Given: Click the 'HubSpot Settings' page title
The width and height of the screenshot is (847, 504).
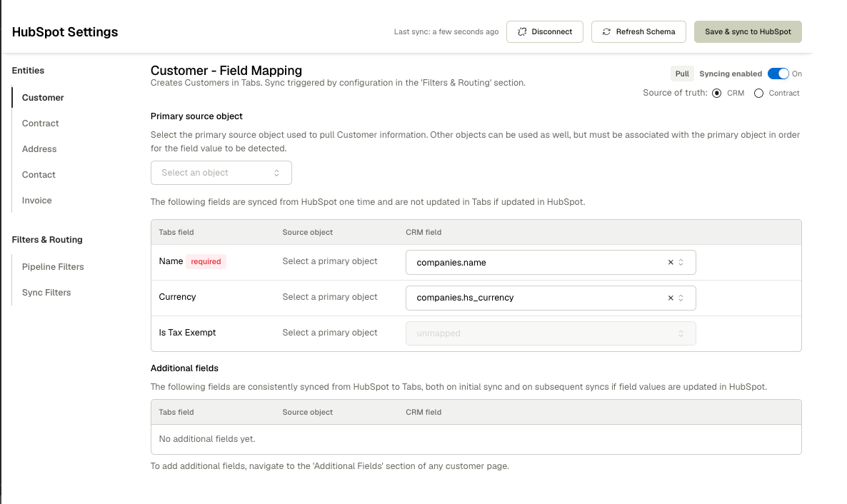Looking at the screenshot, I should click(x=65, y=32).
